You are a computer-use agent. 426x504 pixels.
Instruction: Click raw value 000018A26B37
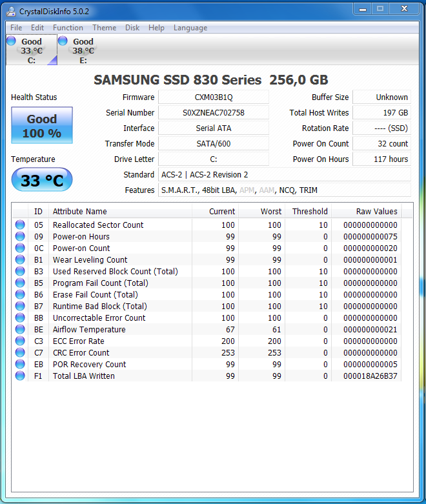[x=370, y=376]
